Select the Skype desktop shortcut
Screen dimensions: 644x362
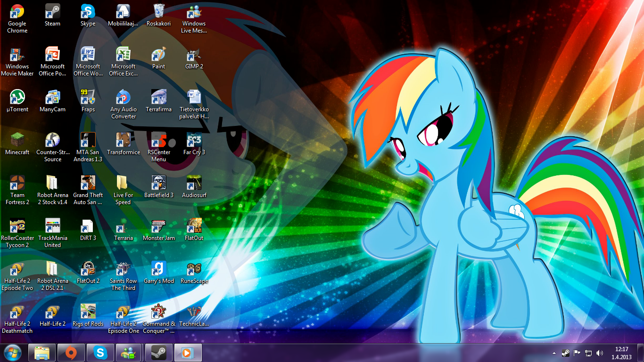point(88,16)
